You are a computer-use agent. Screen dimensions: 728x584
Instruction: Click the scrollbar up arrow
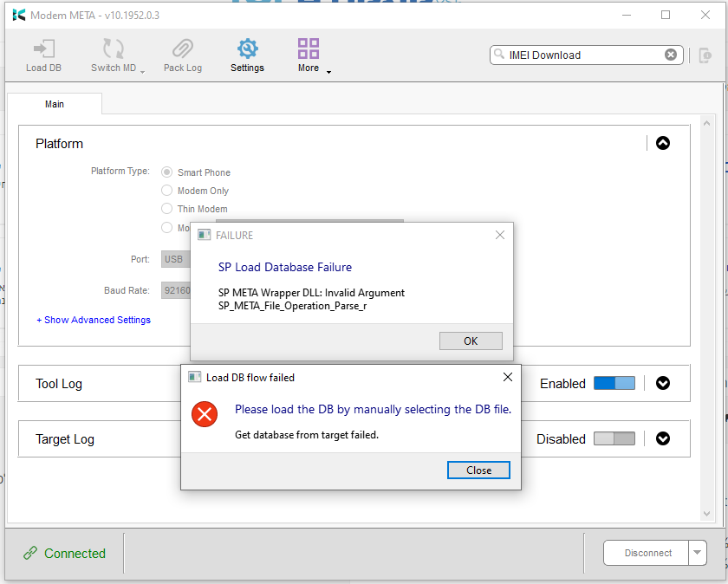click(x=706, y=123)
